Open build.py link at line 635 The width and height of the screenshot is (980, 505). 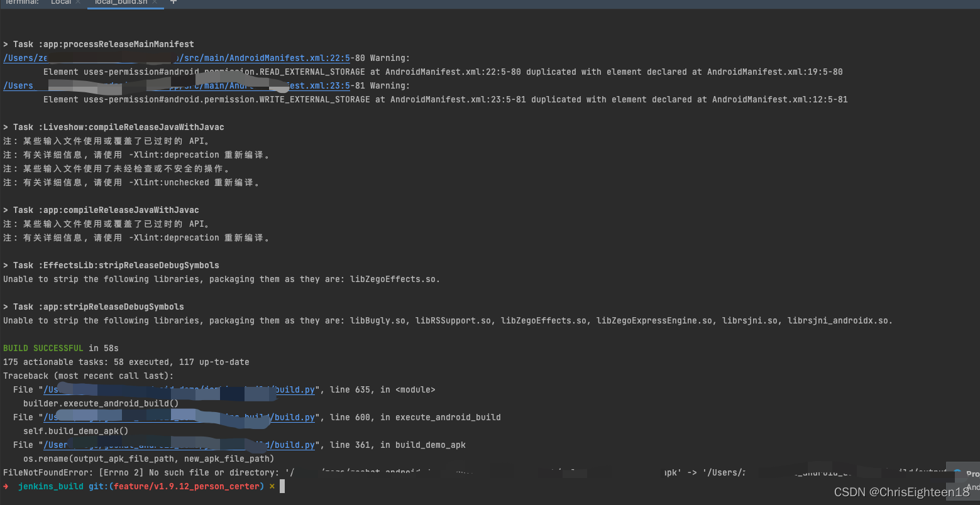click(x=179, y=389)
